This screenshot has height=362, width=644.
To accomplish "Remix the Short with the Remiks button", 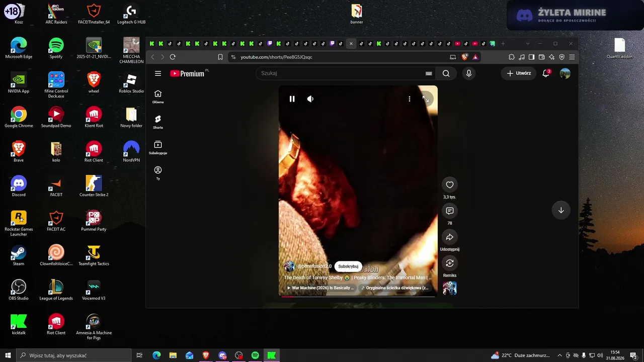I will tap(450, 263).
